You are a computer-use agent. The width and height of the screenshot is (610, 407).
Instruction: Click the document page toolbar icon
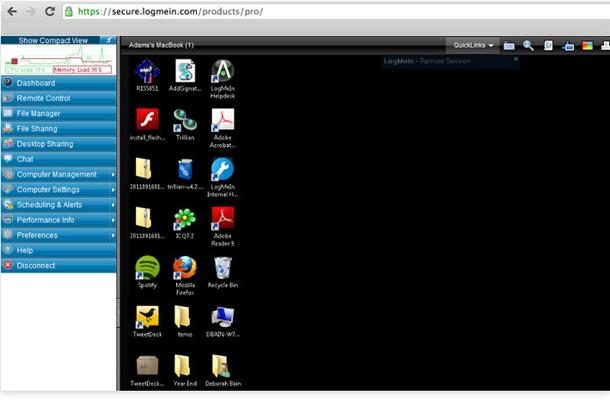tap(548, 46)
